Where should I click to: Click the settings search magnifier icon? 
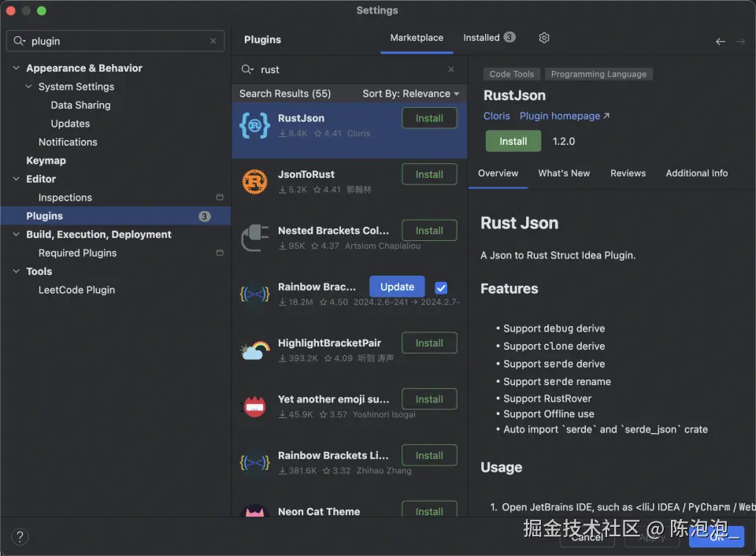(19, 41)
